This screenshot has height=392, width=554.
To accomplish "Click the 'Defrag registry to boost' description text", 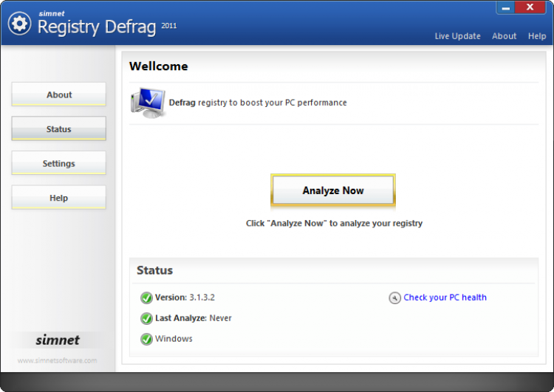I will [258, 103].
